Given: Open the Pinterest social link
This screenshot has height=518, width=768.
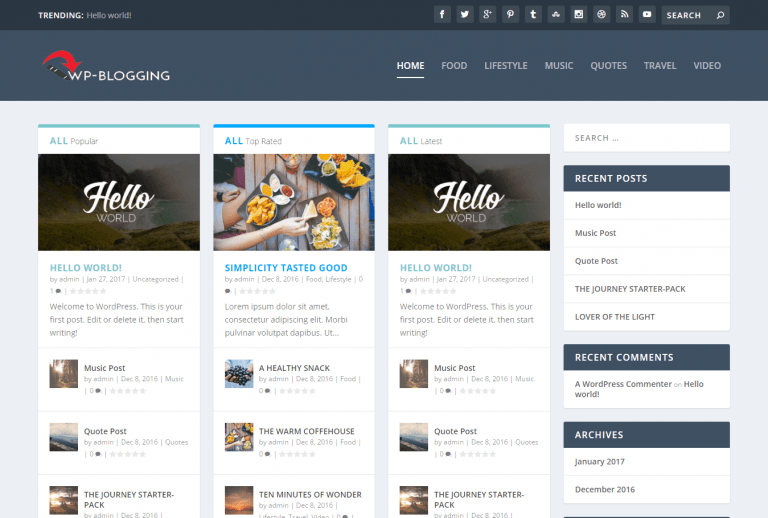Looking at the screenshot, I should (x=510, y=15).
